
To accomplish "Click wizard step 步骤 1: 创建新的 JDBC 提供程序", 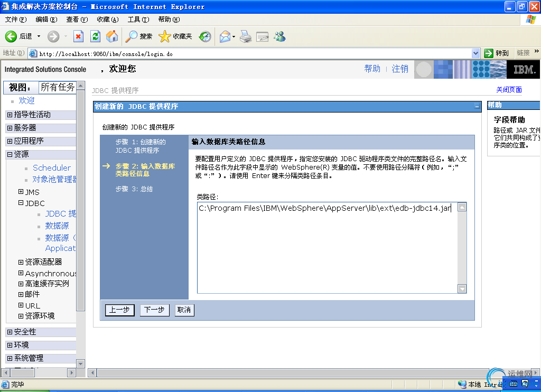I will click(x=141, y=146).
